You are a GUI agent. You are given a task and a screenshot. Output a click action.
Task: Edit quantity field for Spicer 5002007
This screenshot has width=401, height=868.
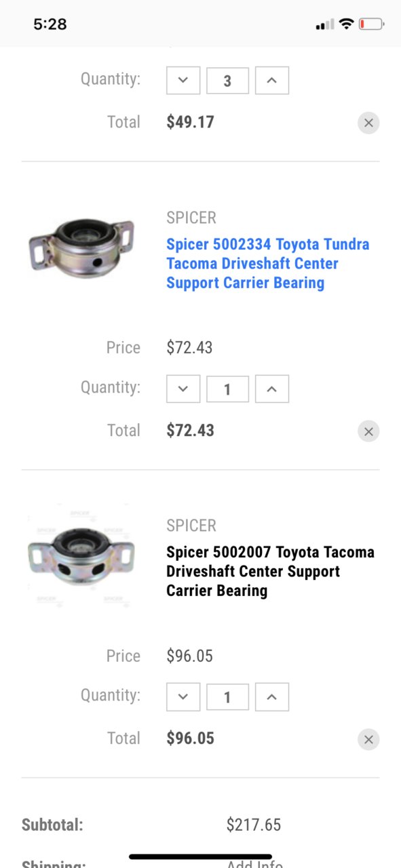tap(227, 696)
